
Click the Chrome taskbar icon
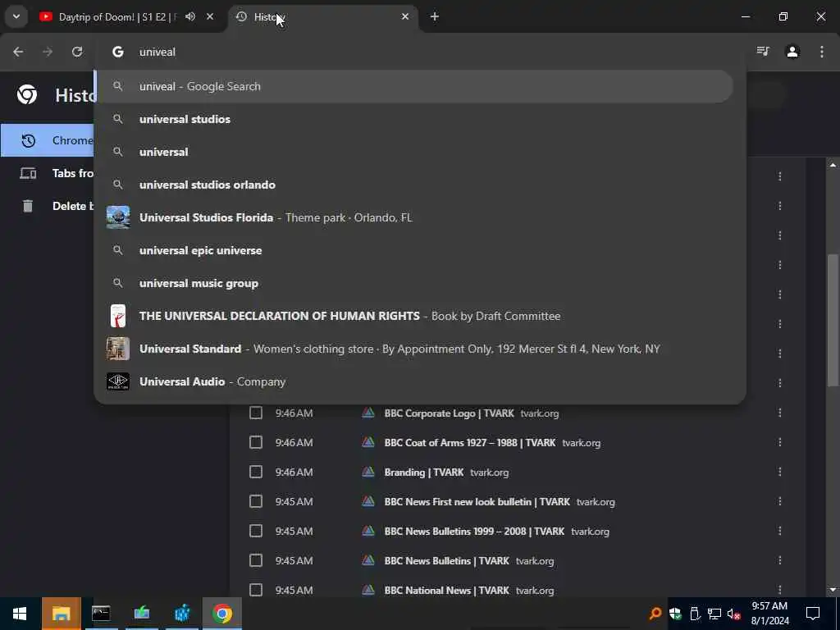pyautogui.click(x=221, y=614)
